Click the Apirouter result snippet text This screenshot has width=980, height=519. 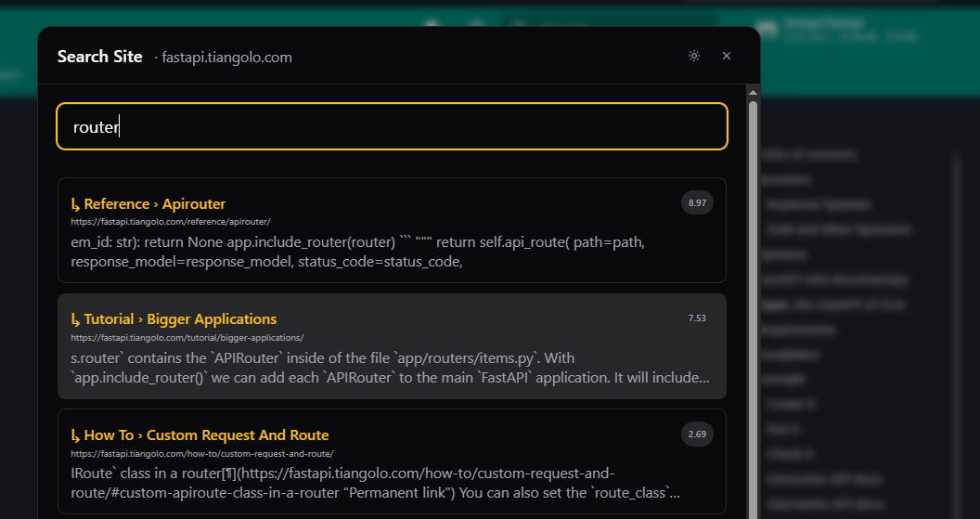click(x=357, y=252)
